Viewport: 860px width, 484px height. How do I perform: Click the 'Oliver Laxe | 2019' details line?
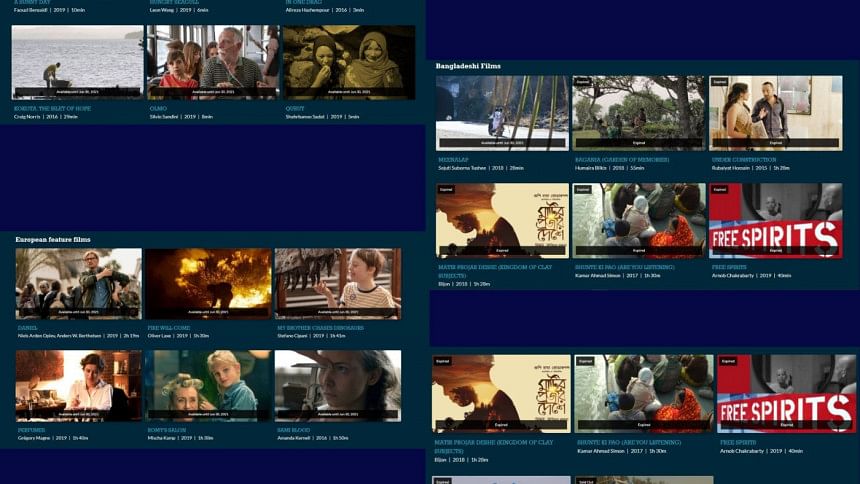(178, 336)
